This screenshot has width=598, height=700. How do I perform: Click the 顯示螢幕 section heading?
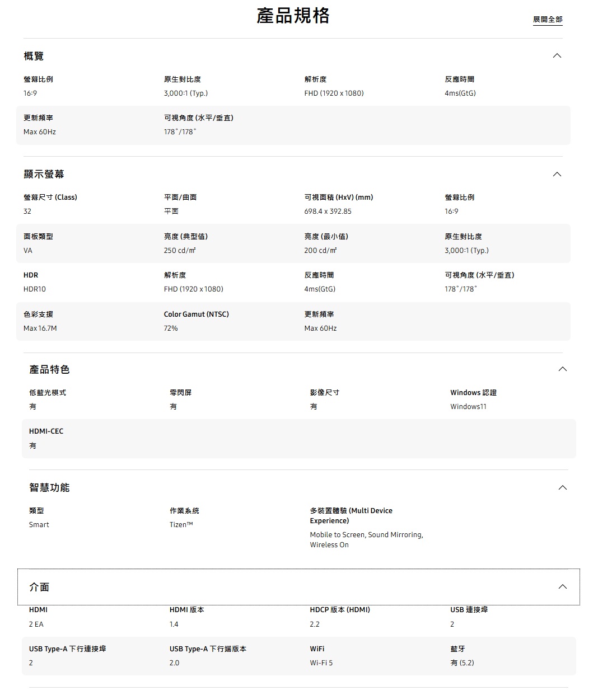point(44,174)
